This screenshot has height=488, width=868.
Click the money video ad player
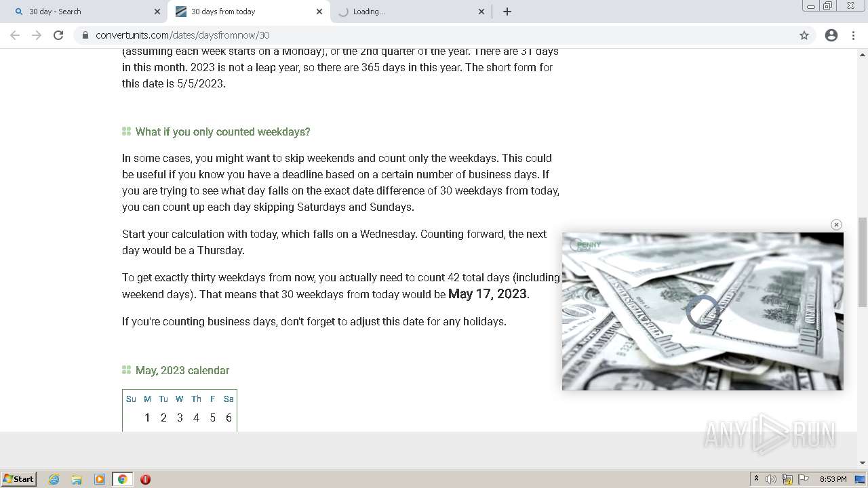point(703,311)
